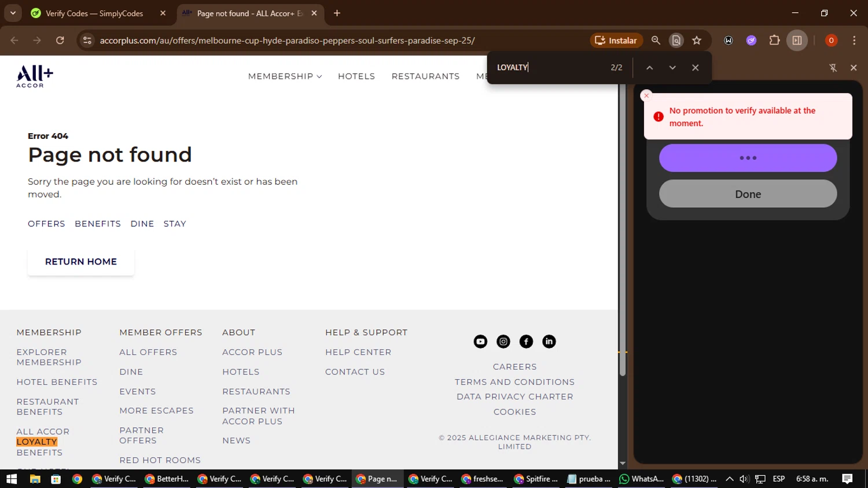868x488 pixels.
Task: Open HELP CENTER footer link
Action: pos(358,352)
